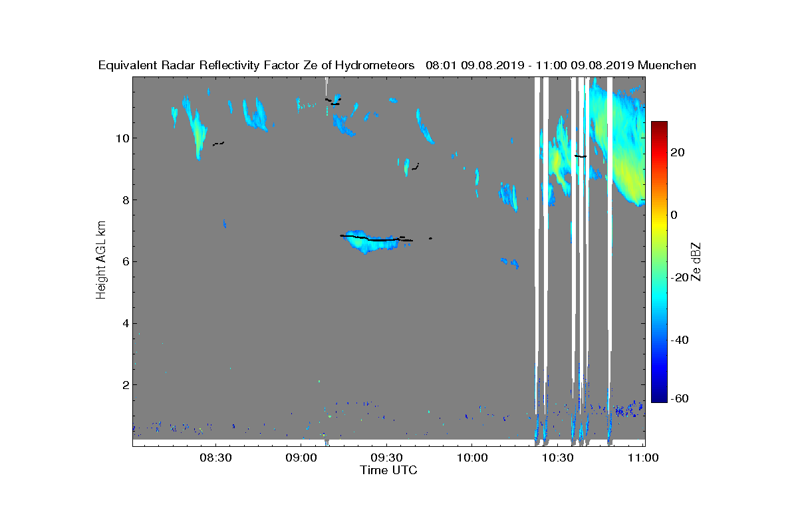The image size is (798, 532).
Task: Click the 'Time UTC' axis label
Action: coord(389,470)
